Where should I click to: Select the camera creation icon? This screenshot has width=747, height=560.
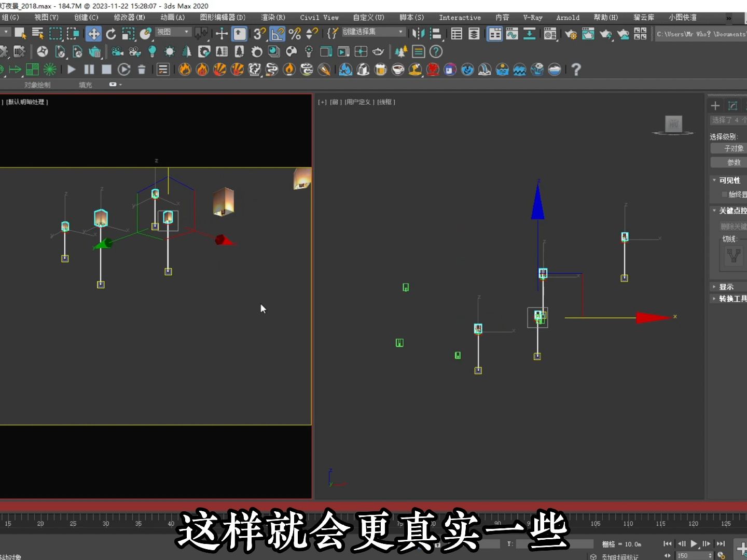(118, 52)
